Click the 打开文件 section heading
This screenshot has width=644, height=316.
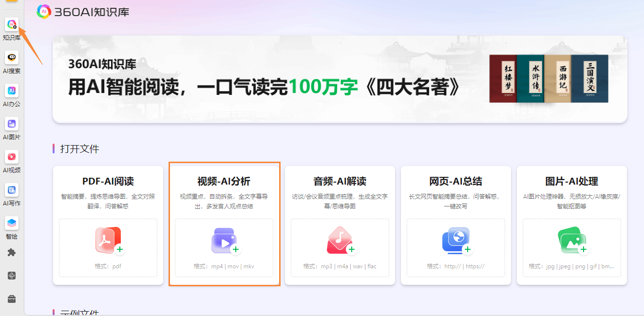79,149
